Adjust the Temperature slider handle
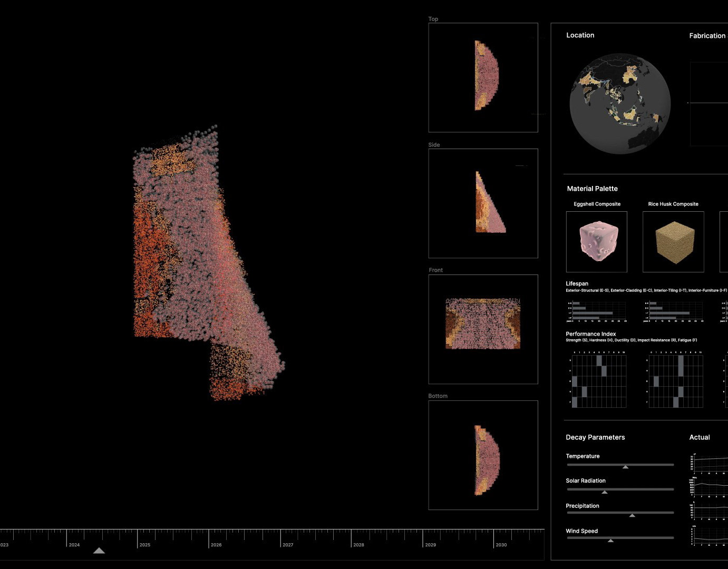The image size is (728, 569). (x=625, y=467)
